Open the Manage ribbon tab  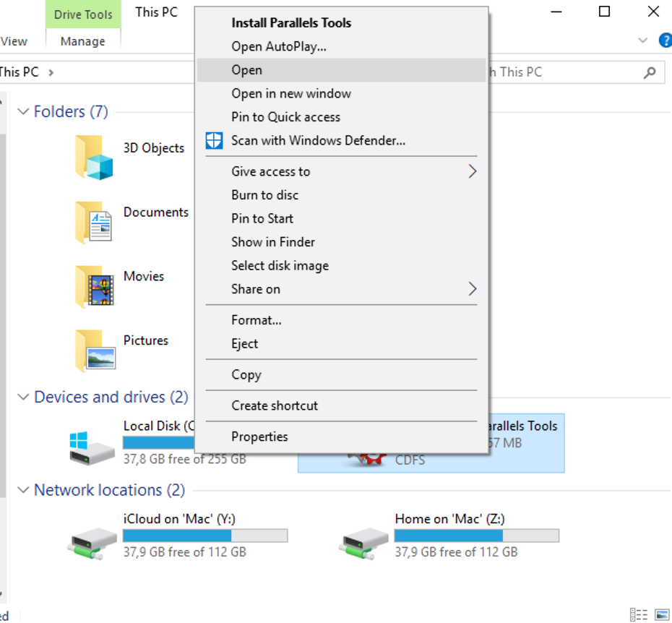click(82, 41)
